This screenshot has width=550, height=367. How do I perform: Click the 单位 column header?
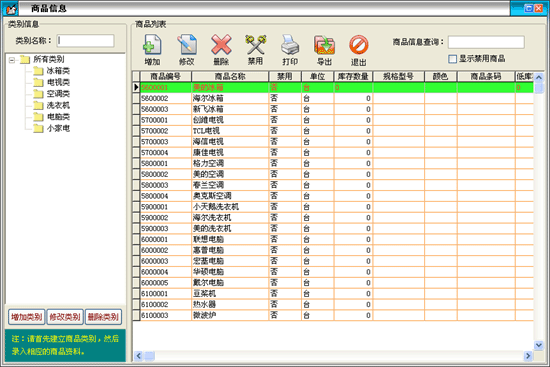click(x=317, y=76)
